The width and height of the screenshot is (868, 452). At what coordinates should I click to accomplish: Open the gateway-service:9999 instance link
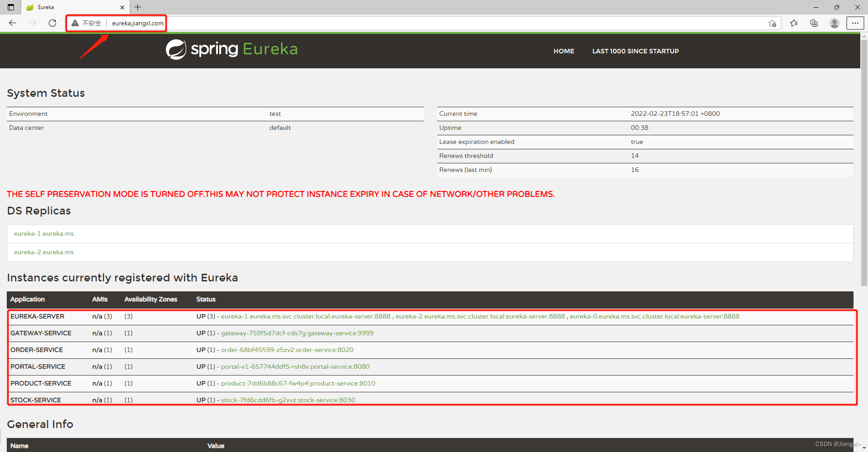pos(297,333)
